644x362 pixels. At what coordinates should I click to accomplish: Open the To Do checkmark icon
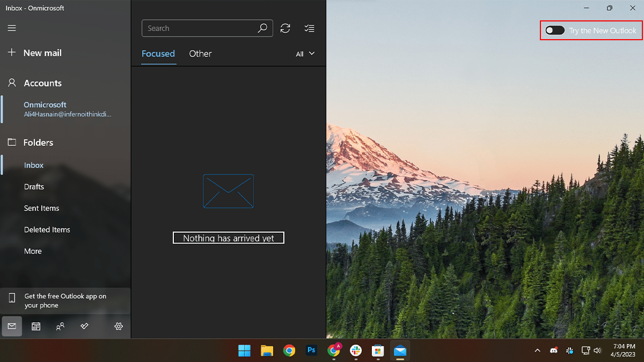pyautogui.click(x=84, y=326)
